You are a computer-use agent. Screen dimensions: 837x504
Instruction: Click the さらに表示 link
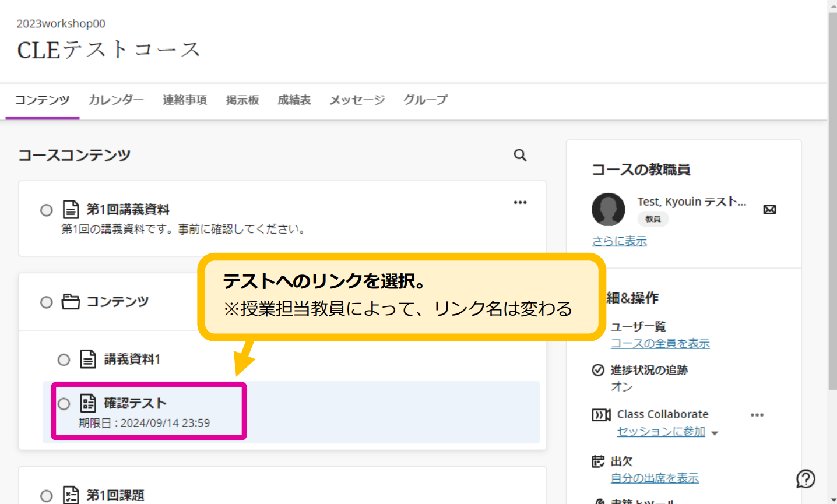click(x=619, y=241)
